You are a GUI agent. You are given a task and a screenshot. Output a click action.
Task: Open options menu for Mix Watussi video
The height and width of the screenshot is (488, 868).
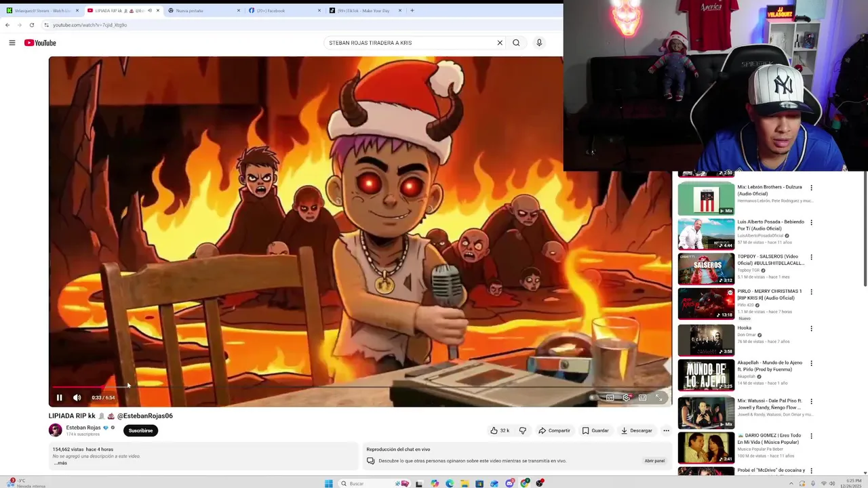pyautogui.click(x=811, y=401)
